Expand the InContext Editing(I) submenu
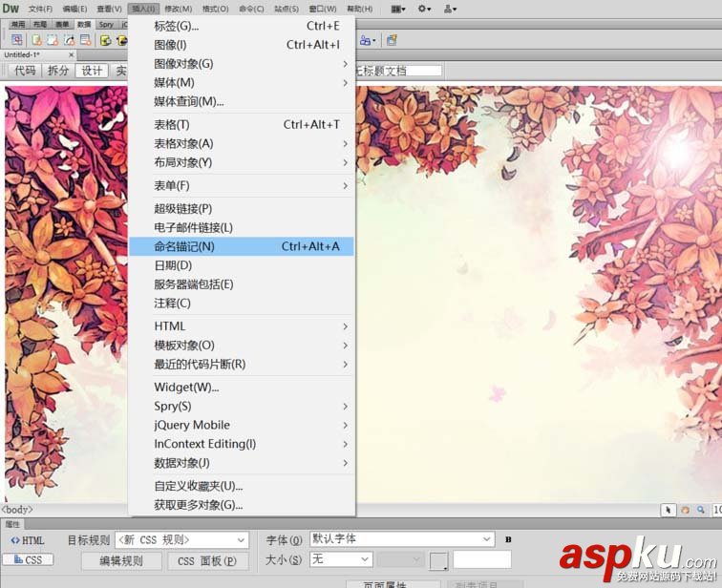Screen dimensions: 722x588 pos(242,444)
